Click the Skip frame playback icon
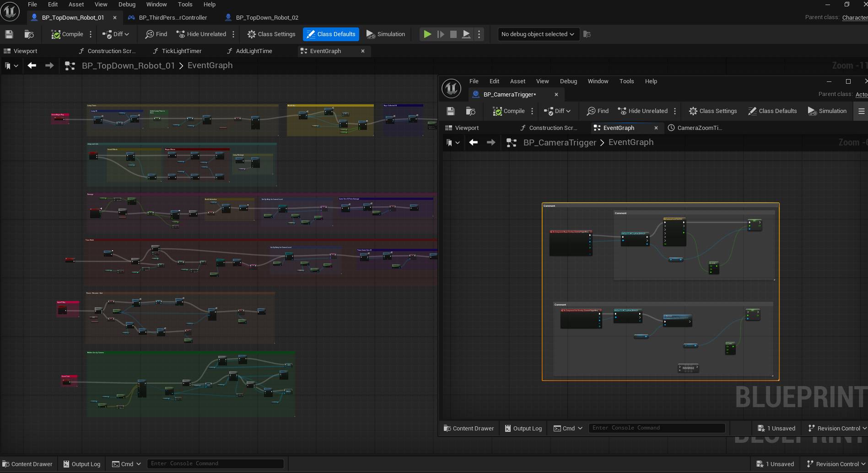Viewport: 868px width, 473px height. point(441,34)
